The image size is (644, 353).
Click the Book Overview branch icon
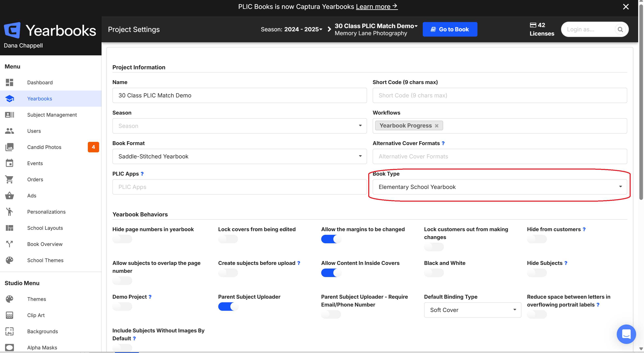tap(9, 244)
